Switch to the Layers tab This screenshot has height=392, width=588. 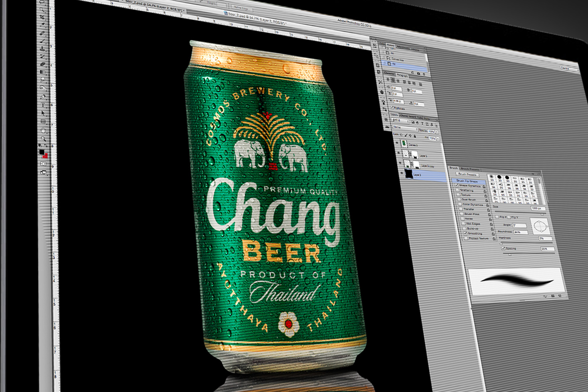point(394,115)
